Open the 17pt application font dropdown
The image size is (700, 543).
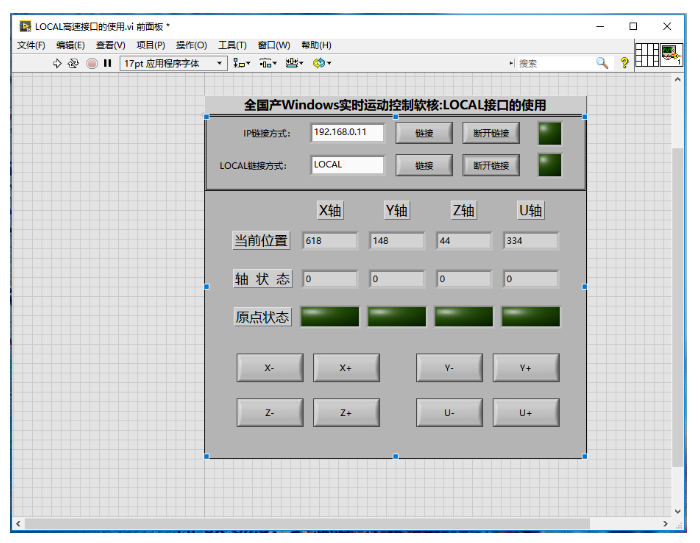point(173,63)
